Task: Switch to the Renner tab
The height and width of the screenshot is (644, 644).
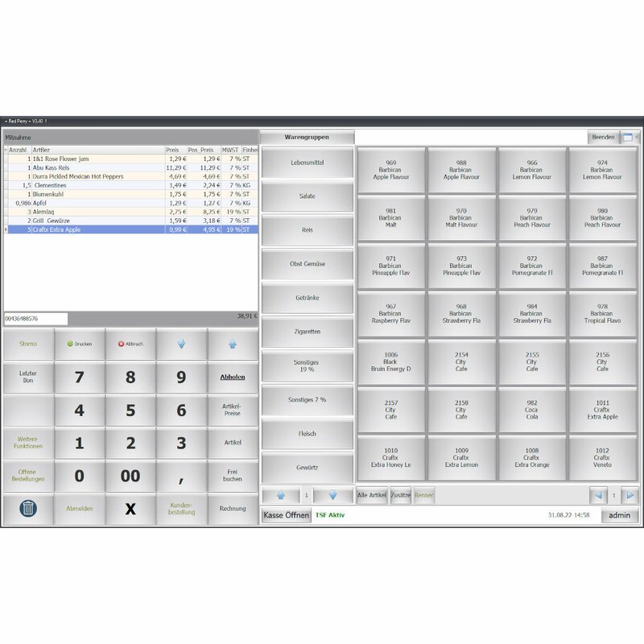Action: point(424,495)
